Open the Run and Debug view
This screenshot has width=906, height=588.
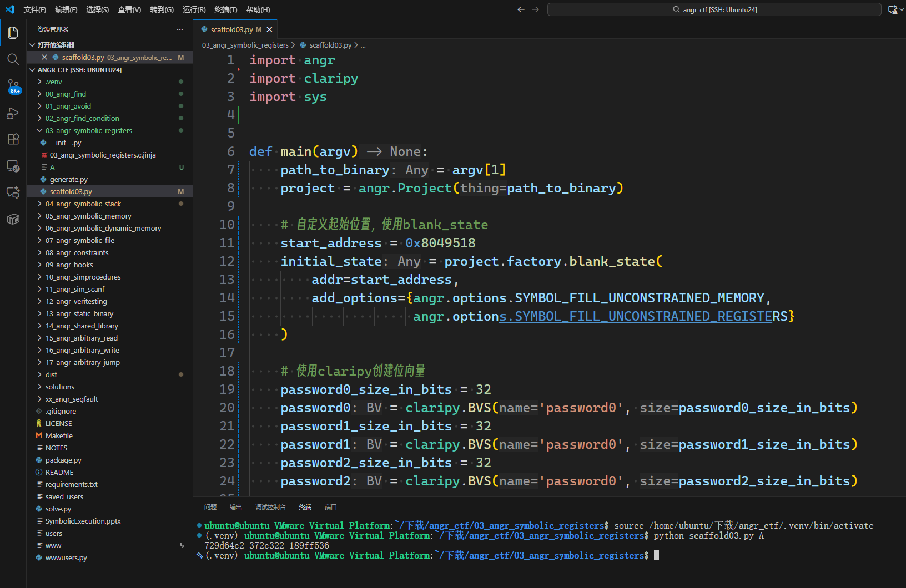(x=13, y=113)
